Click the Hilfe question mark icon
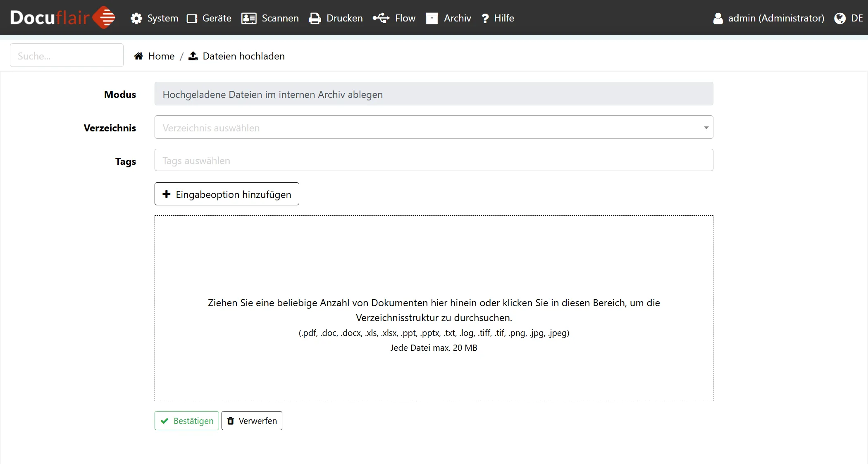Image resolution: width=868 pixels, height=464 pixels. (x=485, y=19)
